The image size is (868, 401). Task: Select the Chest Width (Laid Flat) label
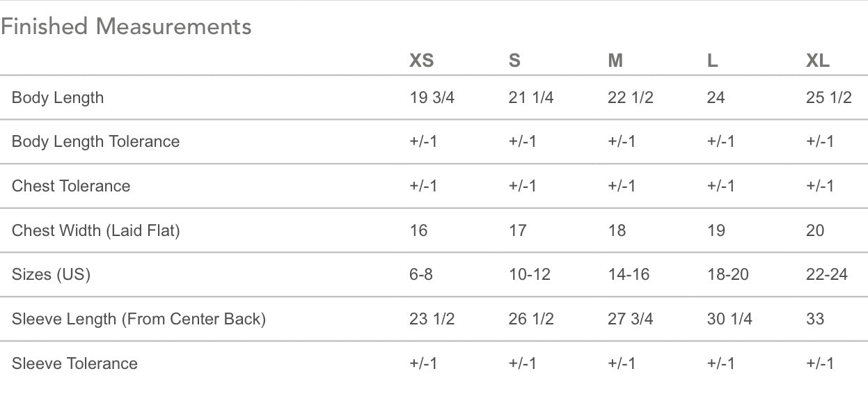[96, 230]
